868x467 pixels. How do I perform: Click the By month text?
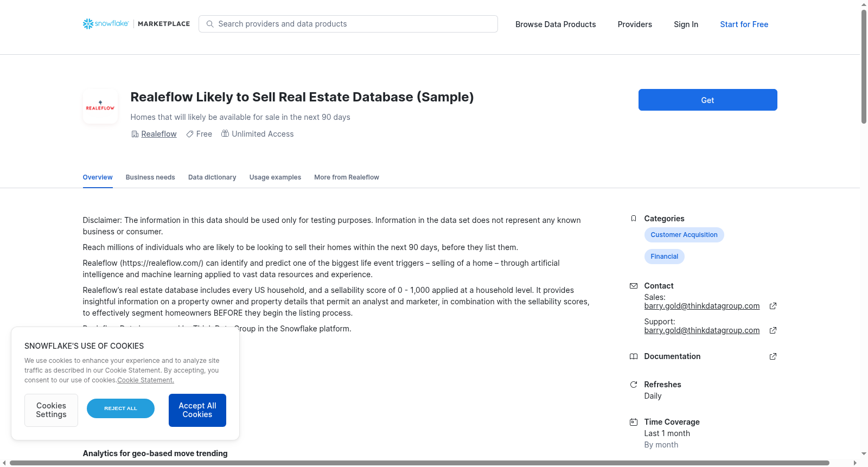(x=661, y=445)
